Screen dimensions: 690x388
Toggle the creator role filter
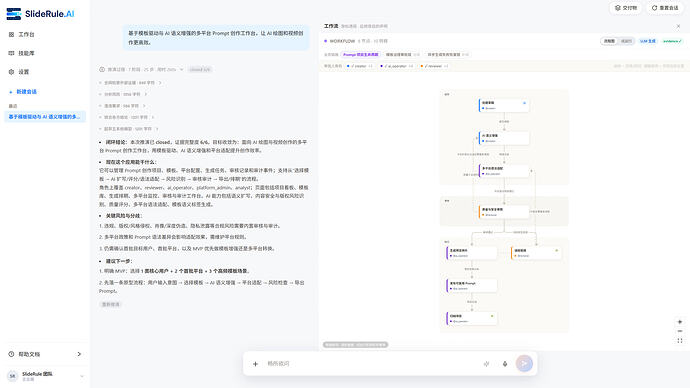(360, 66)
